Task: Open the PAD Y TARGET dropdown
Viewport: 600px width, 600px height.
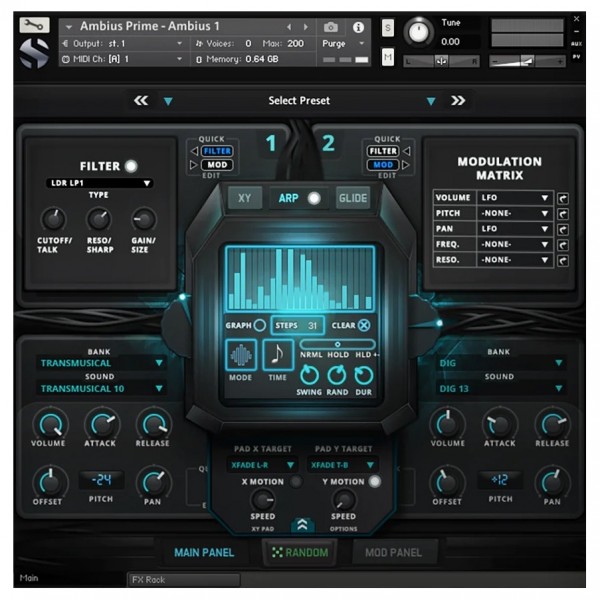Action: coord(342,465)
